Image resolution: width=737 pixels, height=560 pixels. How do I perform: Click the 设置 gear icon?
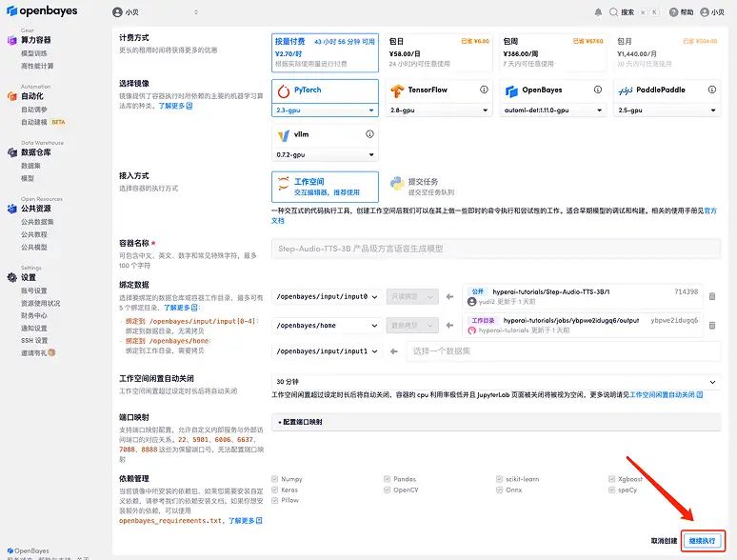point(11,277)
